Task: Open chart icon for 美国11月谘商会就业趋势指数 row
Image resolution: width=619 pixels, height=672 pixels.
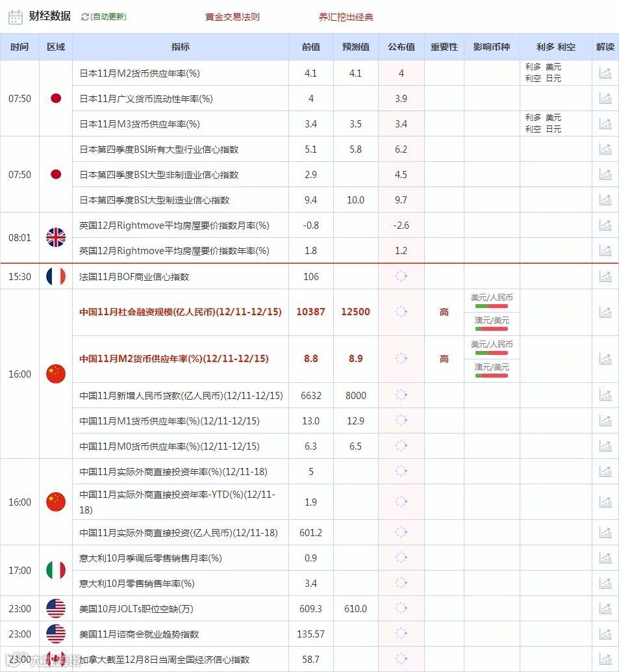Action: click(605, 634)
